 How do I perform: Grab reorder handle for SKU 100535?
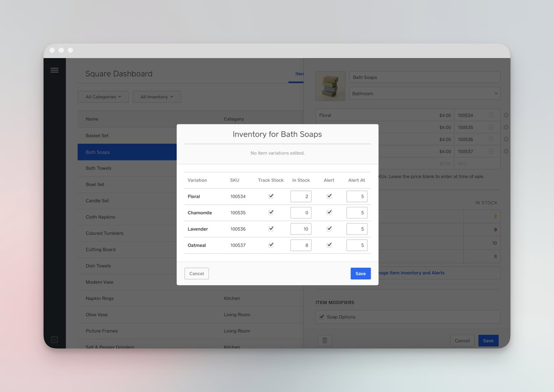491,127
